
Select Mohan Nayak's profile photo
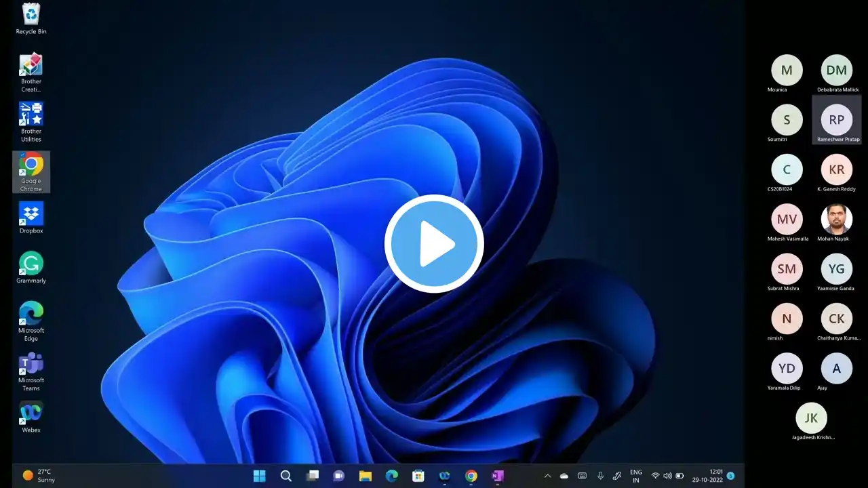pyautogui.click(x=837, y=219)
